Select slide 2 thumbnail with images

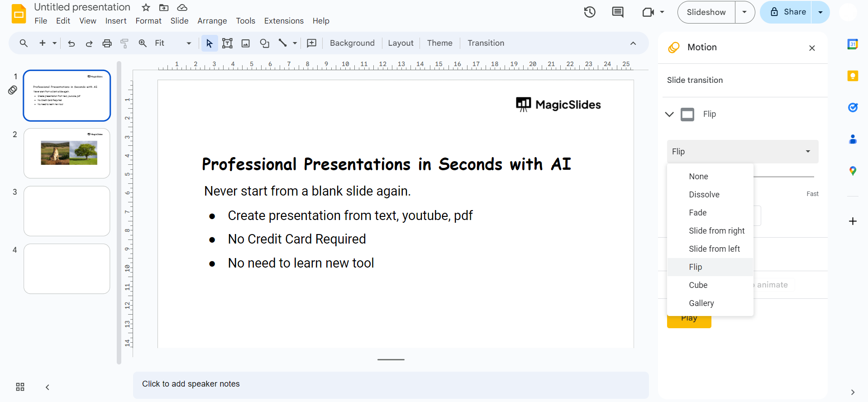pyautogui.click(x=67, y=153)
